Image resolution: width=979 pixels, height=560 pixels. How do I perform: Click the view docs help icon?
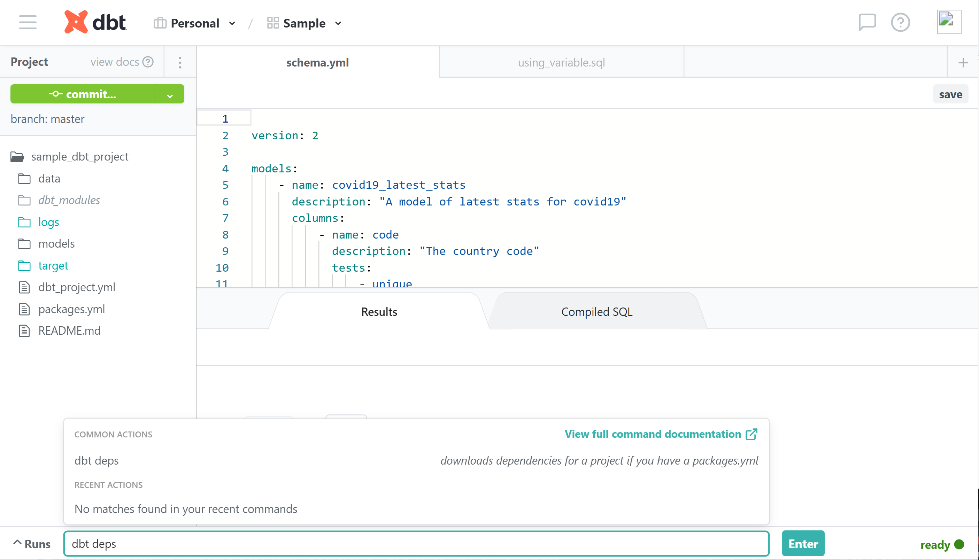point(148,62)
